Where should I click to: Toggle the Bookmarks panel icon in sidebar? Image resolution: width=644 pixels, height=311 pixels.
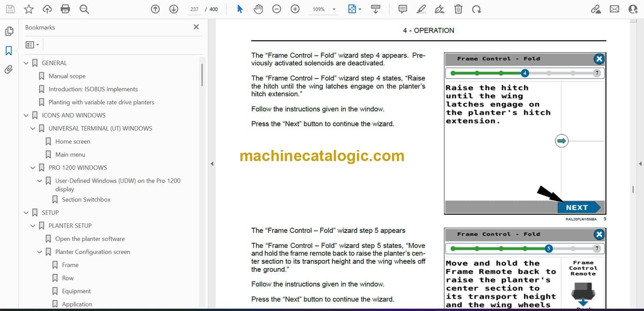[9, 51]
